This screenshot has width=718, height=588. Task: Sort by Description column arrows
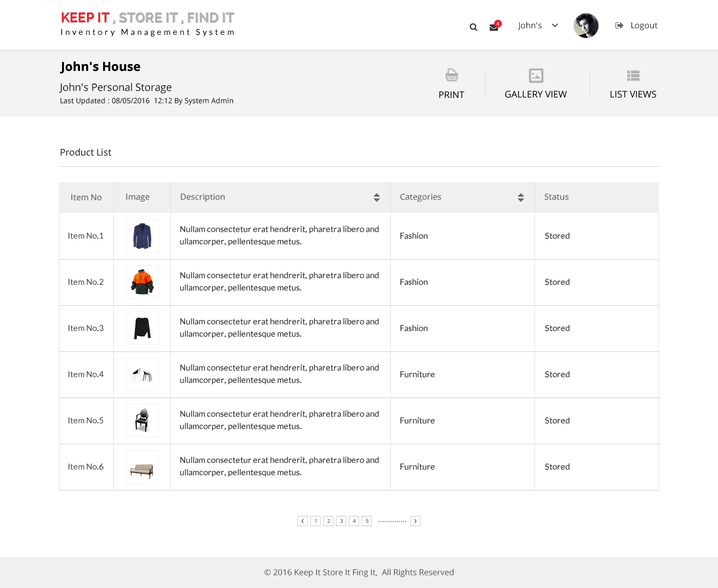click(x=376, y=198)
